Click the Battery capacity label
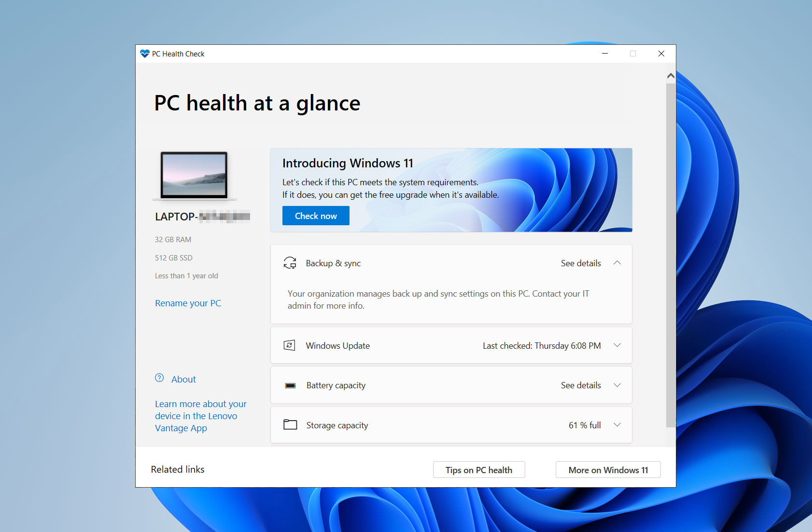 pos(336,385)
